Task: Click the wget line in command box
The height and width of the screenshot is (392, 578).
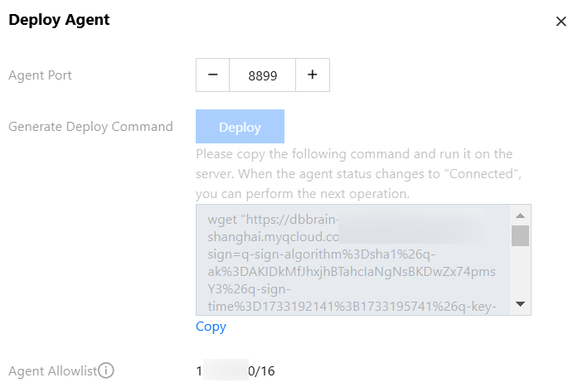Action: (267, 220)
